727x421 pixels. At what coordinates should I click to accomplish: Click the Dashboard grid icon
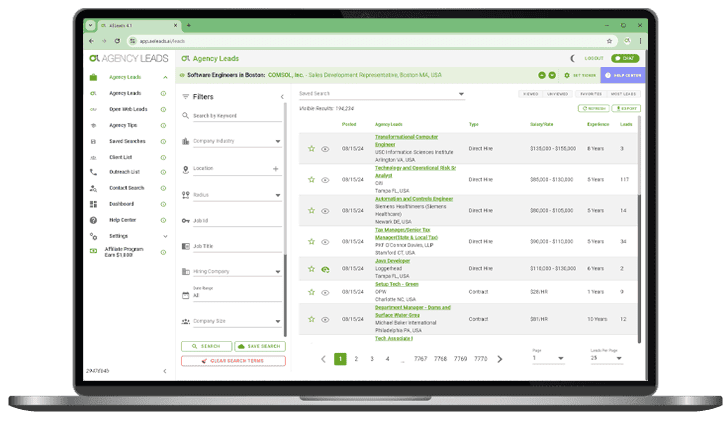click(x=93, y=204)
